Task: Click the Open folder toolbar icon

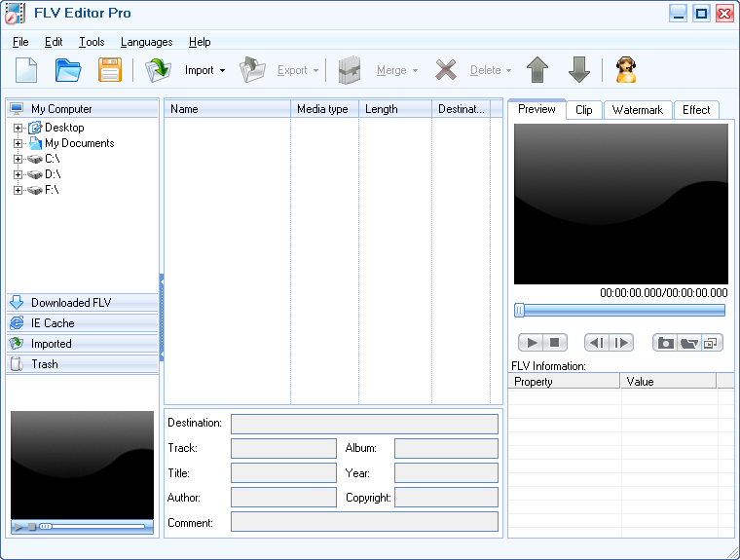Action: (x=68, y=70)
